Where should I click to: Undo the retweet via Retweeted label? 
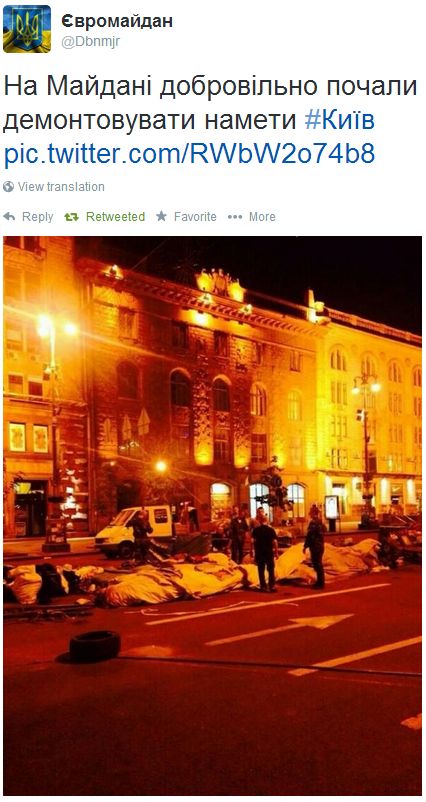(115, 217)
